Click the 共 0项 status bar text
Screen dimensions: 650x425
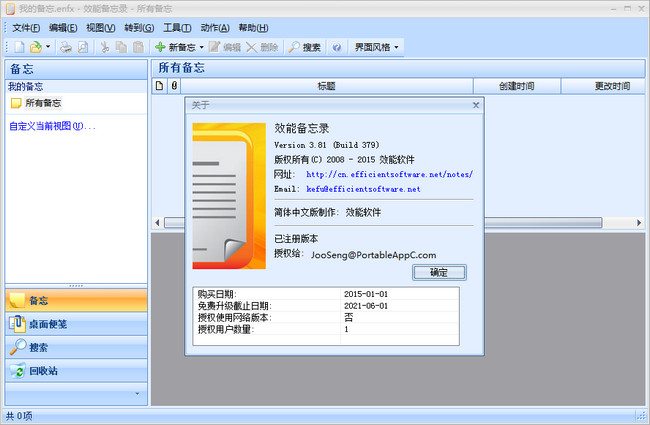click(19, 416)
